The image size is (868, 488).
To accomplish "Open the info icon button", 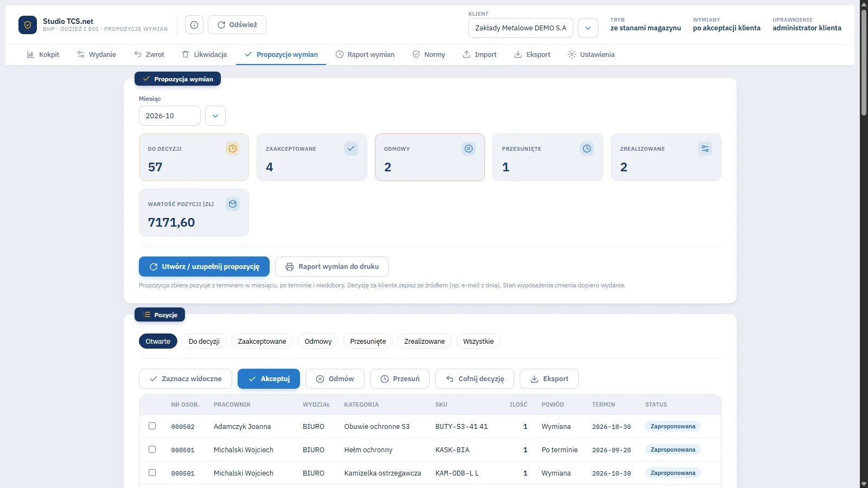I will (194, 25).
